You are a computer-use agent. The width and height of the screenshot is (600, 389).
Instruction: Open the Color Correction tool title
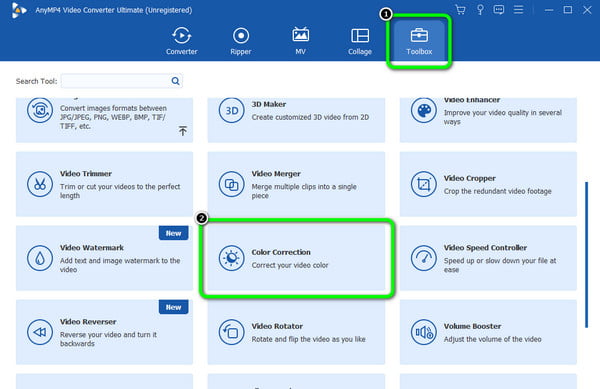click(x=281, y=252)
